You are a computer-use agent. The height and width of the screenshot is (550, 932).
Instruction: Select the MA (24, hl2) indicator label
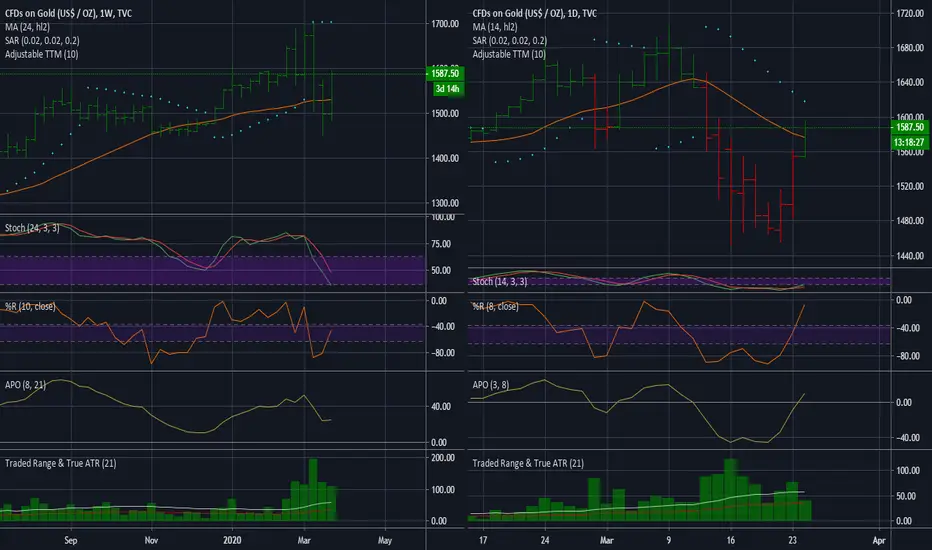pyautogui.click(x=27, y=27)
